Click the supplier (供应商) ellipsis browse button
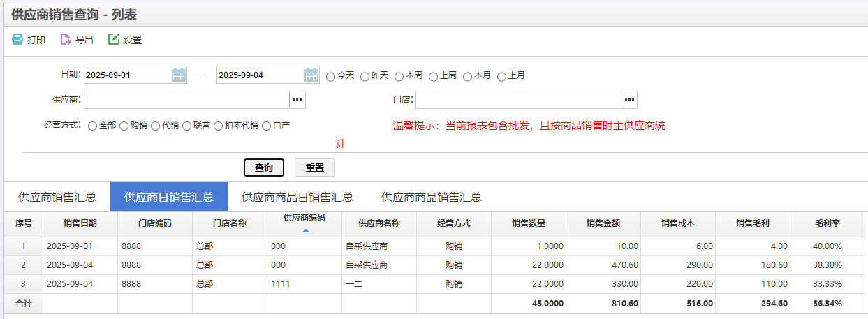The height and width of the screenshot is (319, 868). coord(297,100)
